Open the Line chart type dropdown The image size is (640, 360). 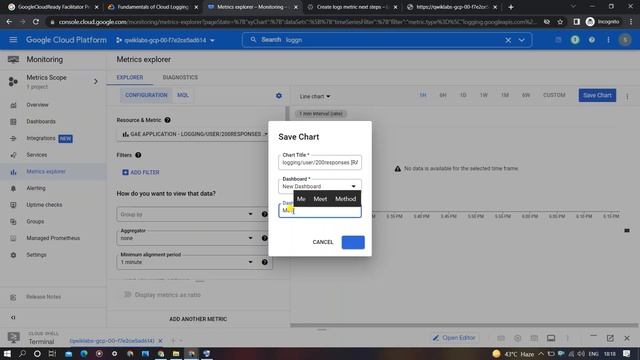pos(315,97)
